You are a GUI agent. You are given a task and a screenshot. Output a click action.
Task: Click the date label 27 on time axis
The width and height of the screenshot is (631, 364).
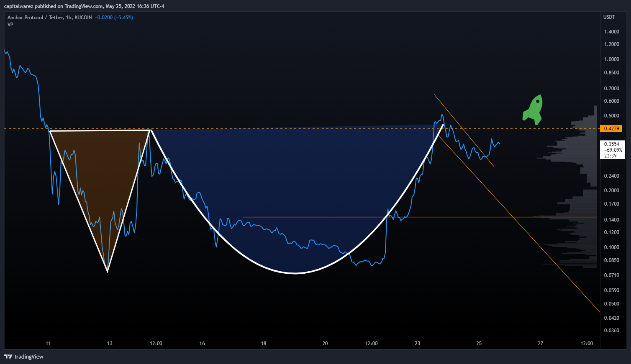coord(541,344)
